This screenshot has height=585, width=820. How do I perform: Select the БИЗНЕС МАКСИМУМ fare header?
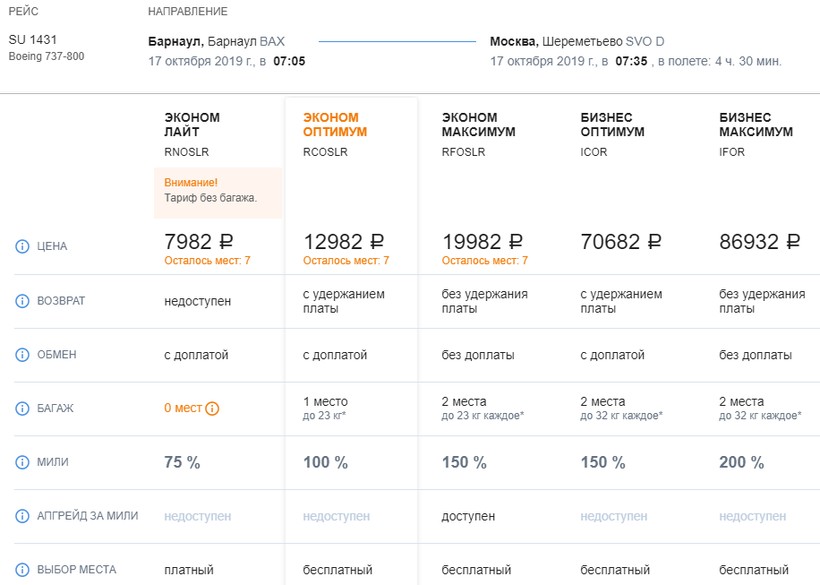[756, 124]
